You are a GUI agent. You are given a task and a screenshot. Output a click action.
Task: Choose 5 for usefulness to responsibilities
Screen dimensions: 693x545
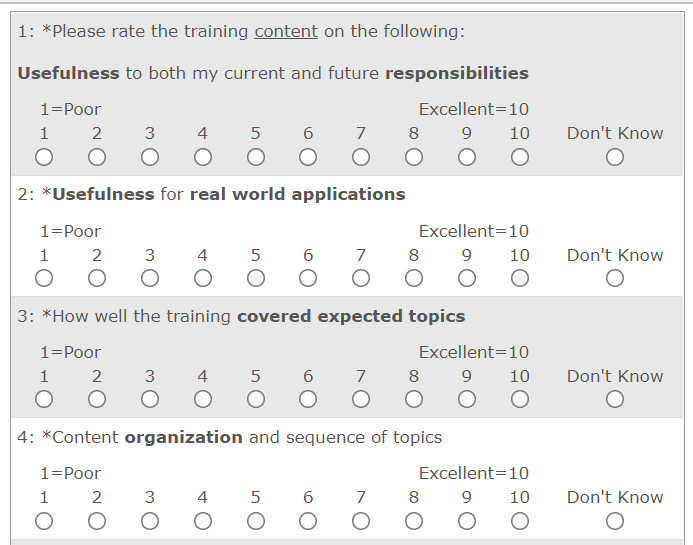256,157
